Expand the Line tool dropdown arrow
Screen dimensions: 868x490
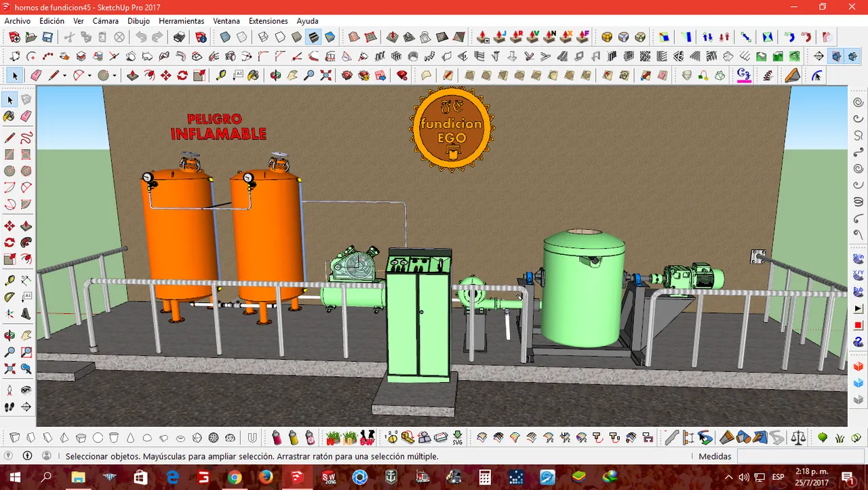(64, 75)
